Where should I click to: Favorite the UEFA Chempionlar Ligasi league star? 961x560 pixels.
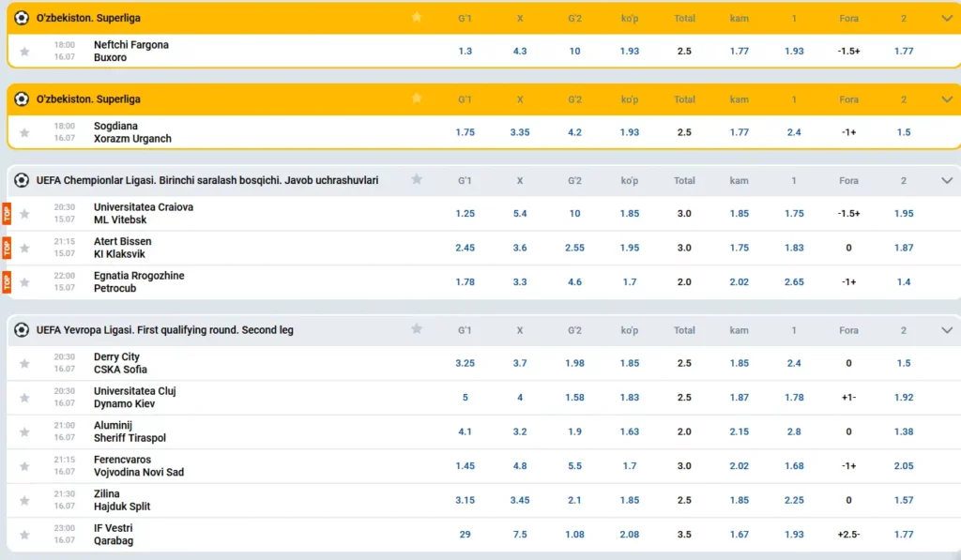(x=417, y=179)
